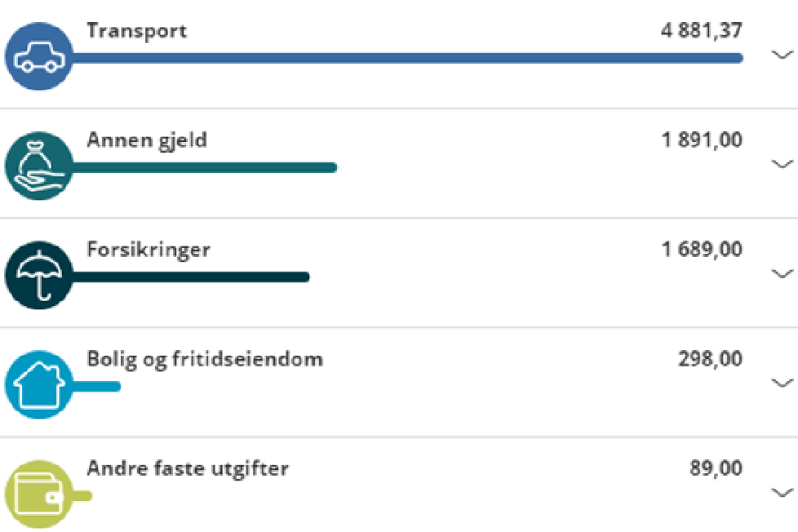Open the Transport category label
This screenshot has height=532, width=798.
point(137,31)
